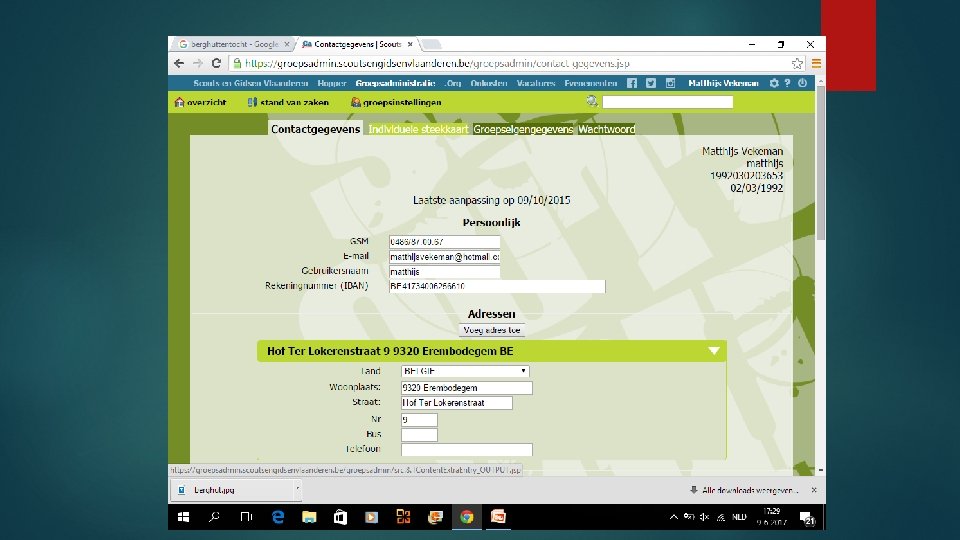The width and height of the screenshot is (960, 540).
Task: Click the Chrome taskbar icon
Action: (x=467, y=517)
